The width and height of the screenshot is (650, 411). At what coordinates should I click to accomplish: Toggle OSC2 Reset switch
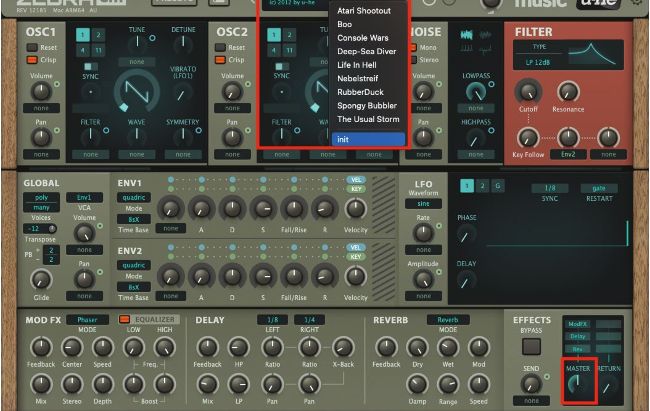tap(220, 47)
